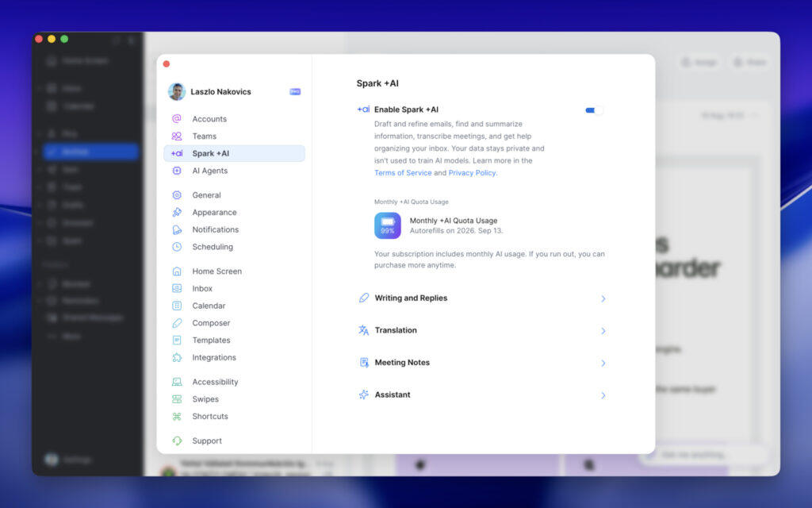
Task: Open the Swipes icon in sidebar
Action: click(x=177, y=399)
